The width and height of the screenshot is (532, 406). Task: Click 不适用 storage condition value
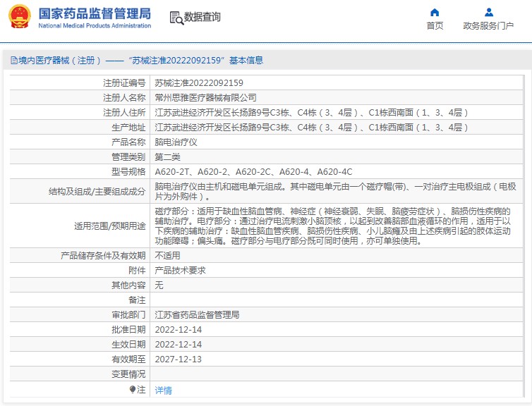pyautogui.click(x=168, y=256)
